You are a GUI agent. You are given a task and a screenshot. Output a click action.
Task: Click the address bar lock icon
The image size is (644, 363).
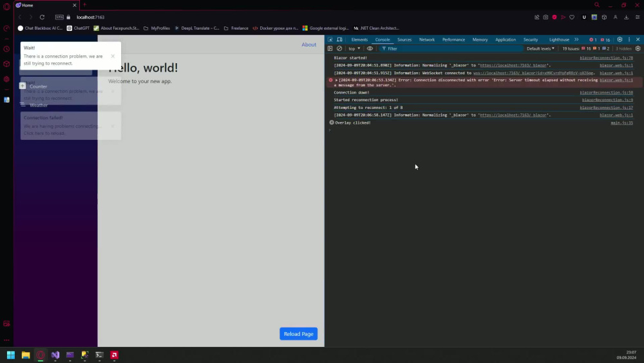[69, 17]
